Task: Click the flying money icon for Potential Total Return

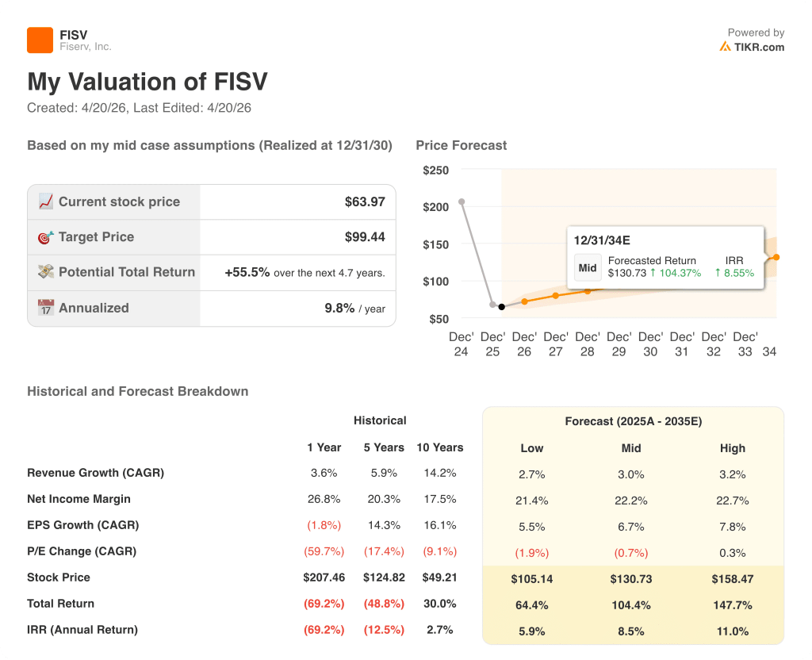Action: tap(46, 272)
